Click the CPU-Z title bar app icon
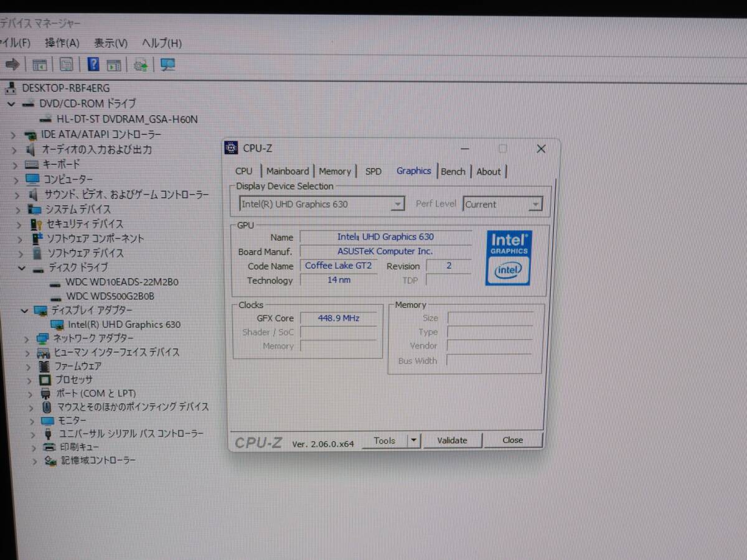 (232, 148)
